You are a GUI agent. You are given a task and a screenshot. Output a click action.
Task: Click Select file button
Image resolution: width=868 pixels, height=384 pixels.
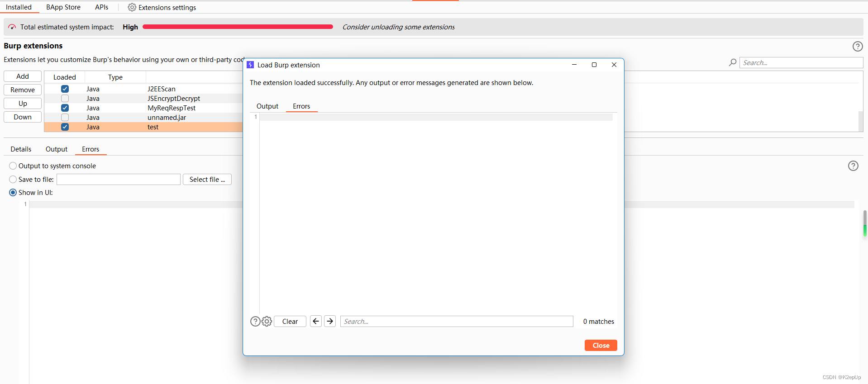[x=207, y=180]
